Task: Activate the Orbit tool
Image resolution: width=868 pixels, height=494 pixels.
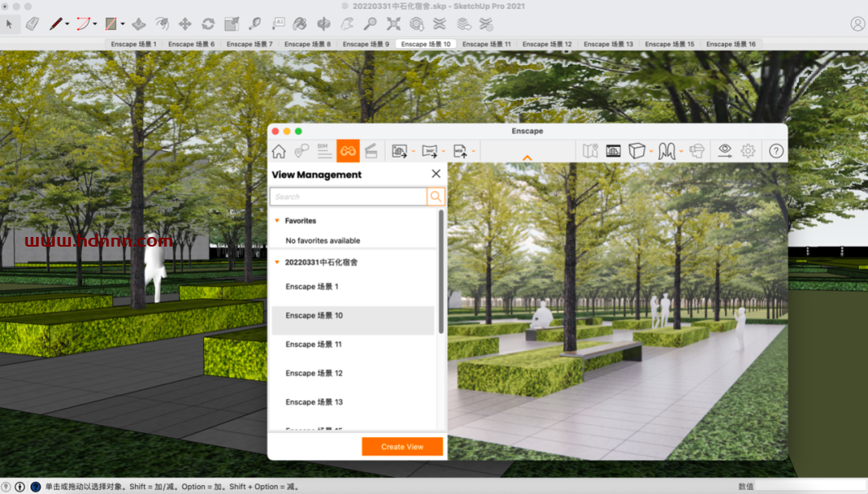Action: coord(324,24)
